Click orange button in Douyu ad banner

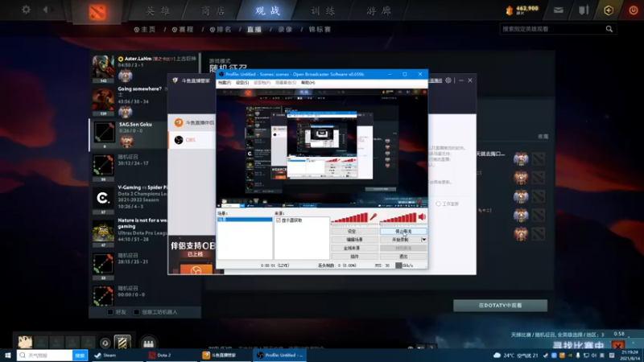196,270
